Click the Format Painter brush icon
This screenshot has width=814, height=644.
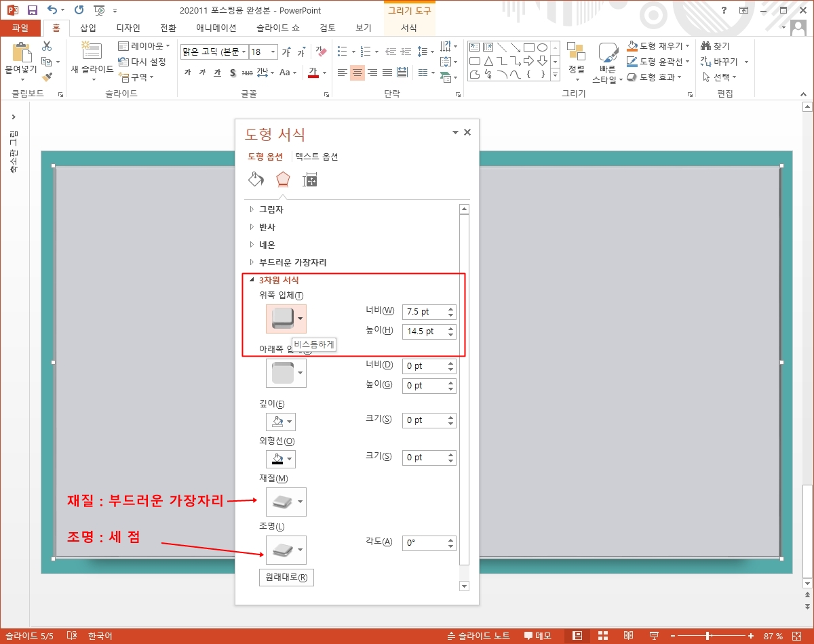point(47,77)
